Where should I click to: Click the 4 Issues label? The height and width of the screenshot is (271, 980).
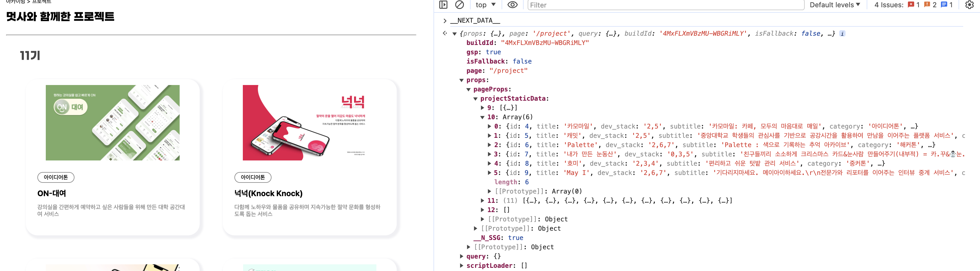(x=889, y=5)
